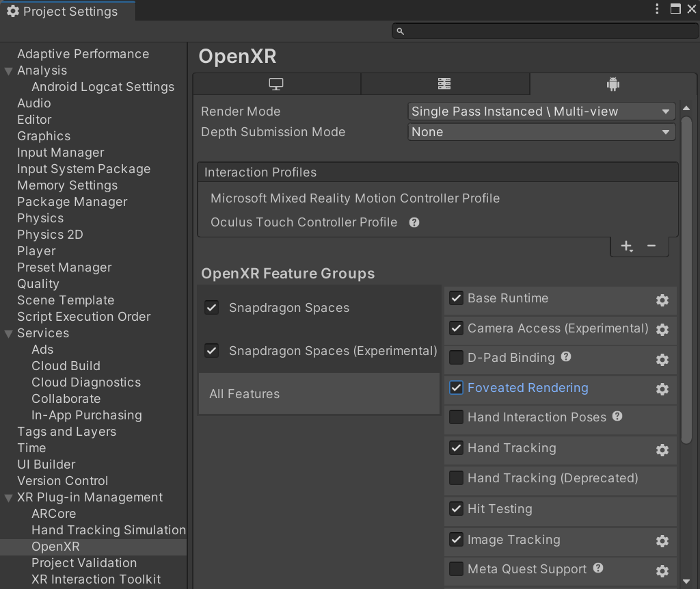Open Project Validation settings
This screenshot has width=700, height=589.
pyautogui.click(x=84, y=563)
